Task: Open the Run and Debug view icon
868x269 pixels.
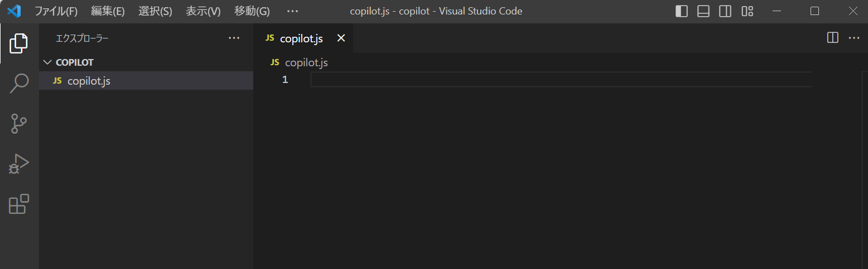Action: (x=19, y=164)
